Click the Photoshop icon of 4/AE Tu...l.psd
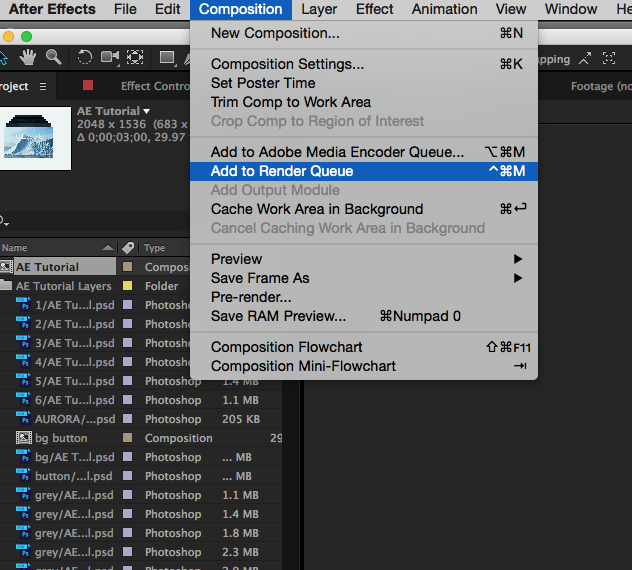The width and height of the screenshot is (632, 570). [23, 361]
